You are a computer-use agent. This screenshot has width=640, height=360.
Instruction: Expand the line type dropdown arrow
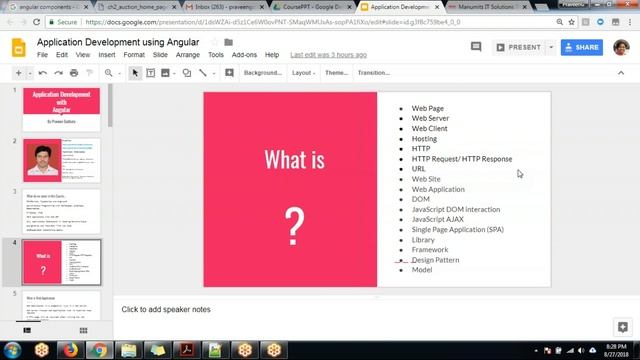pos(213,73)
